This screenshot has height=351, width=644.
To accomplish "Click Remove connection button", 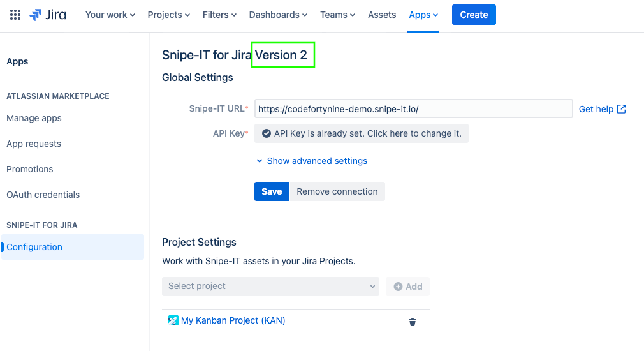I will pos(337,191).
